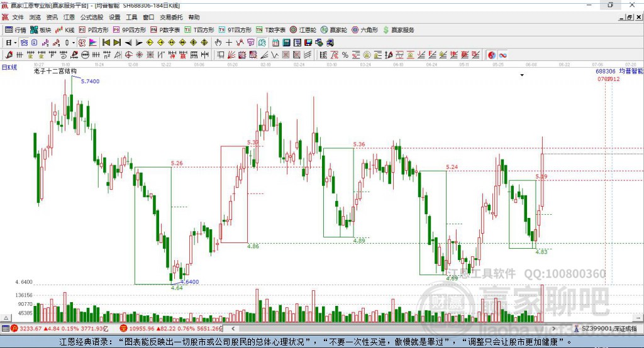
Task: Select the red pencil drawing tool
Action: pyautogui.click(x=9, y=55)
